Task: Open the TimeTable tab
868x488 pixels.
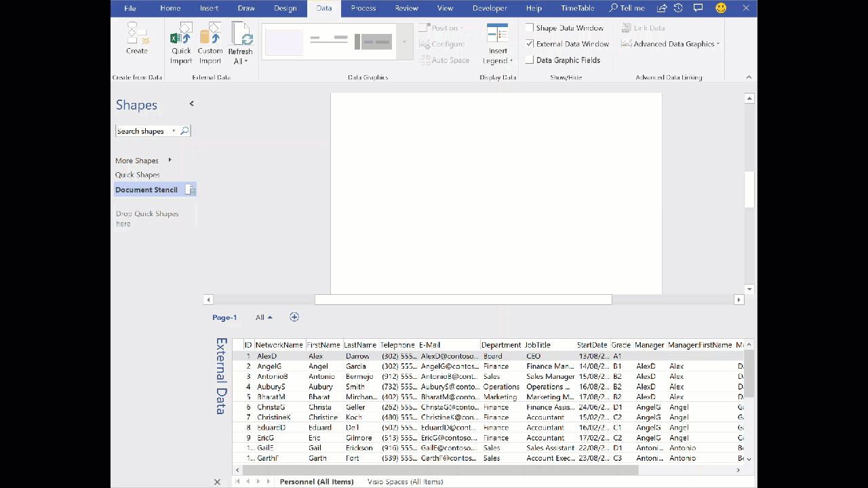Action: point(577,8)
